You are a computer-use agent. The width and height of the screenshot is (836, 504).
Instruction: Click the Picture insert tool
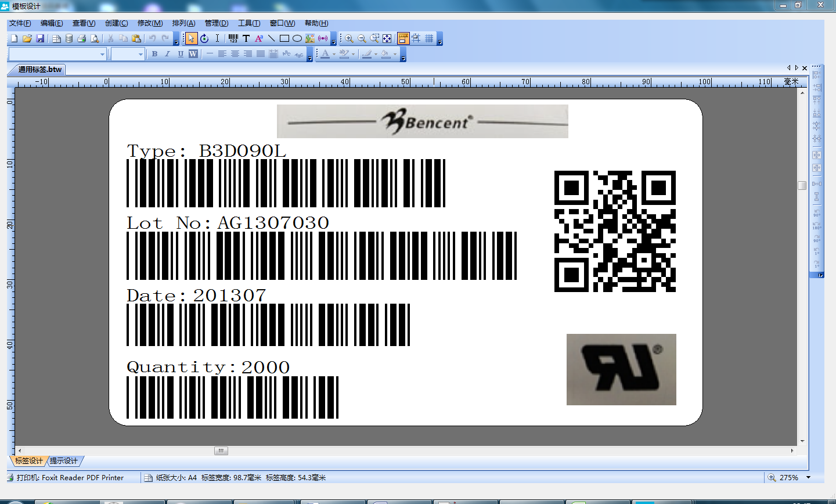coord(309,39)
